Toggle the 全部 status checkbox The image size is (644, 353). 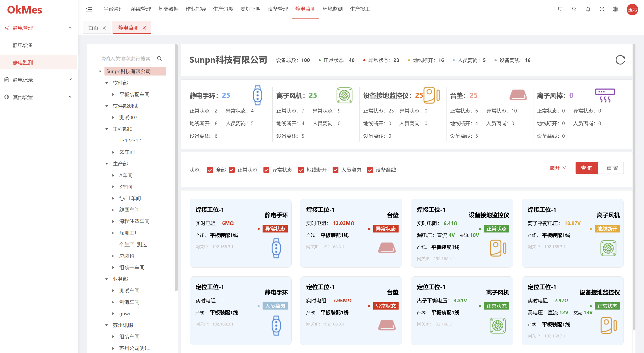pyautogui.click(x=210, y=170)
